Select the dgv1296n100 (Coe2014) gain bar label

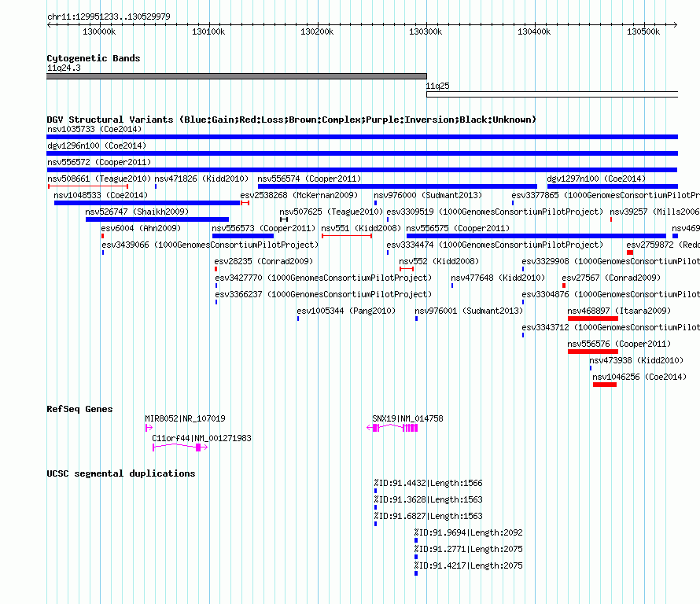(x=97, y=146)
